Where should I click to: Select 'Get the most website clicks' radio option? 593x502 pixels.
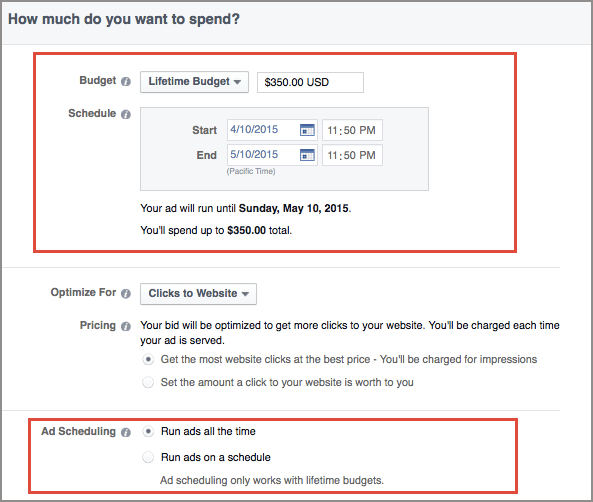click(148, 359)
